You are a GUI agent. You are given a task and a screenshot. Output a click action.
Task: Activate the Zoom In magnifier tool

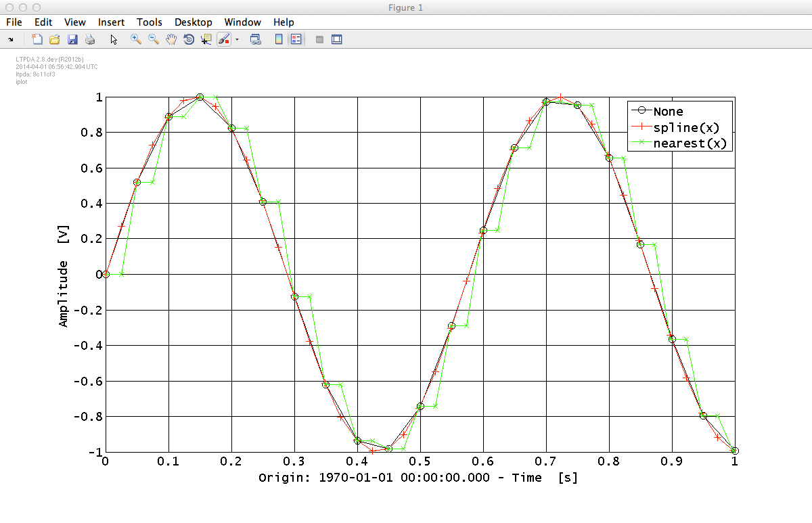[136, 40]
